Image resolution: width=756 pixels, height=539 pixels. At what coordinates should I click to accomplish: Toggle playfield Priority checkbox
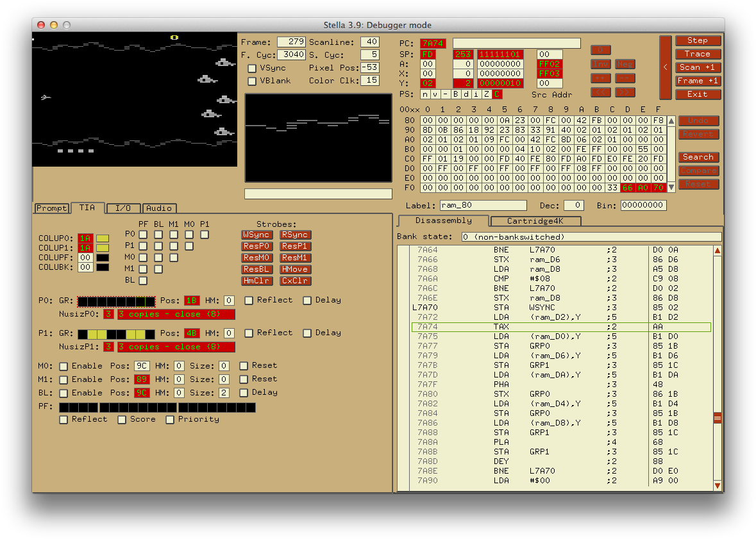[x=170, y=420]
